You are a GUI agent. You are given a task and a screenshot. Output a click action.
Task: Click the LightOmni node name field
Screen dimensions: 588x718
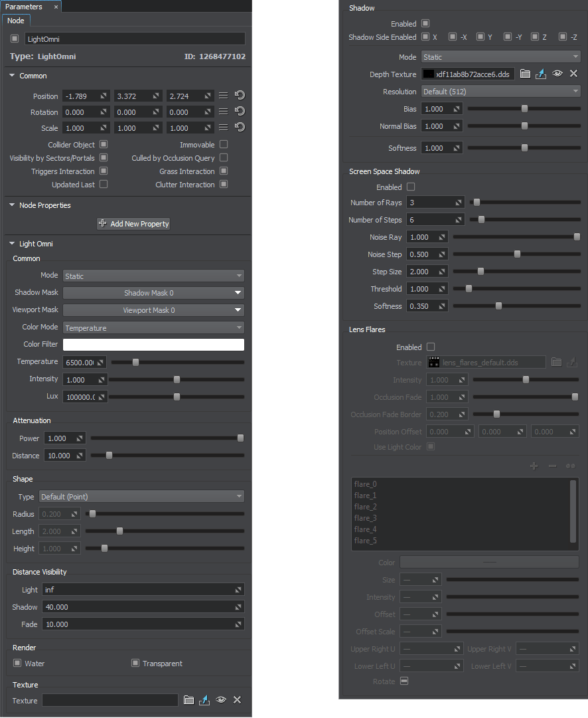pyautogui.click(x=135, y=39)
